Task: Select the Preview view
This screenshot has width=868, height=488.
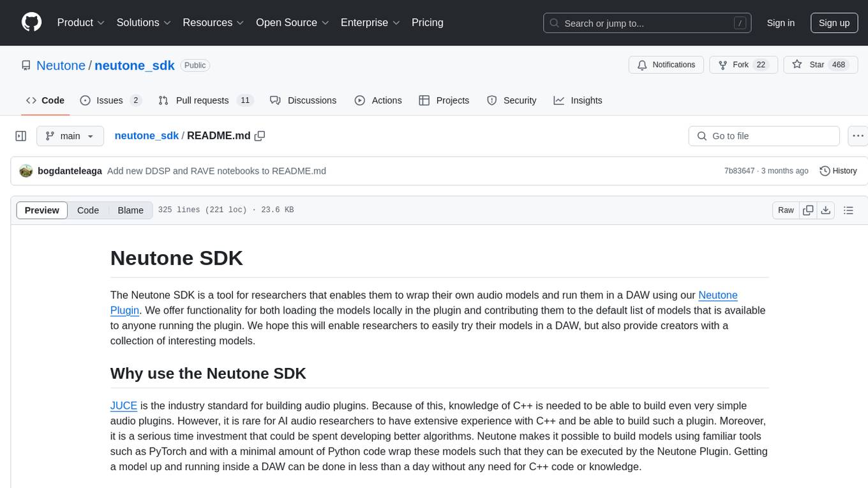Action: point(42,210)
